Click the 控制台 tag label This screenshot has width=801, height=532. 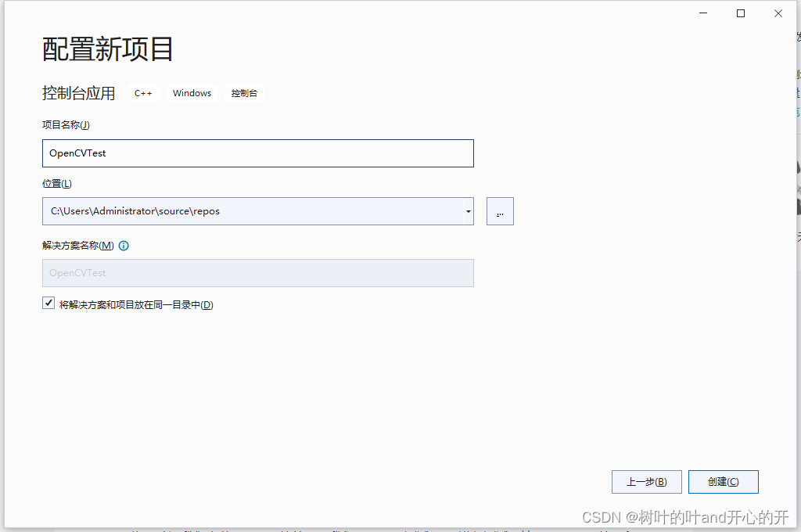[244, 93]
